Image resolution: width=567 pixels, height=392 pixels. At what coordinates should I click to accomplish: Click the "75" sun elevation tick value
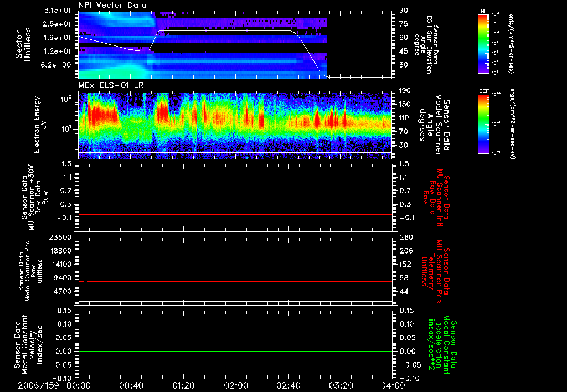[404, 24]
